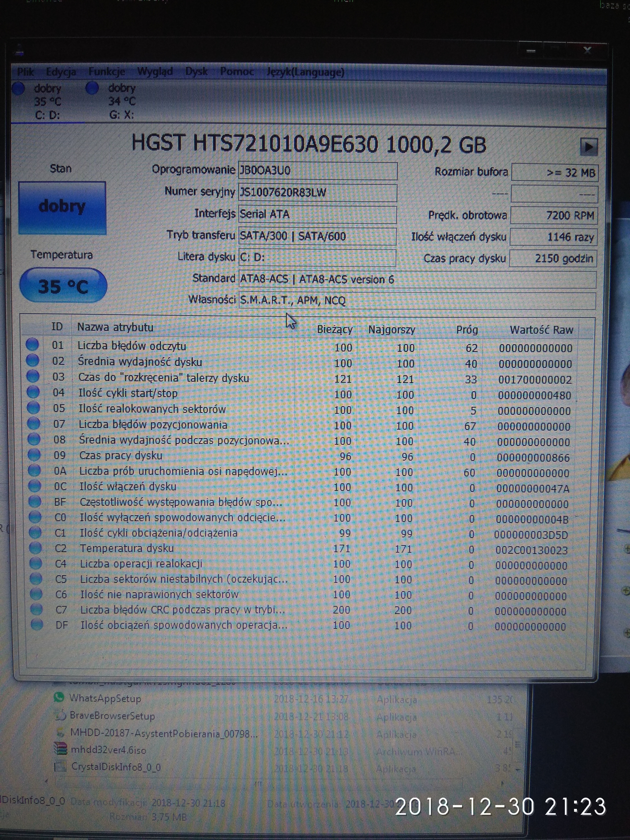Click the '2150 godzin' working time field
This screenshot has height=840, width=630.
pos(553,259)
